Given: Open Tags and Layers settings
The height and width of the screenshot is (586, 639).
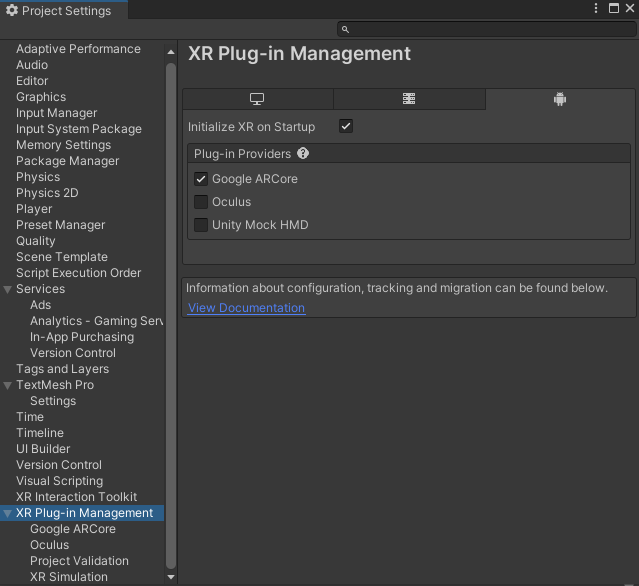Looking at the screenshot, I should 62,369.
